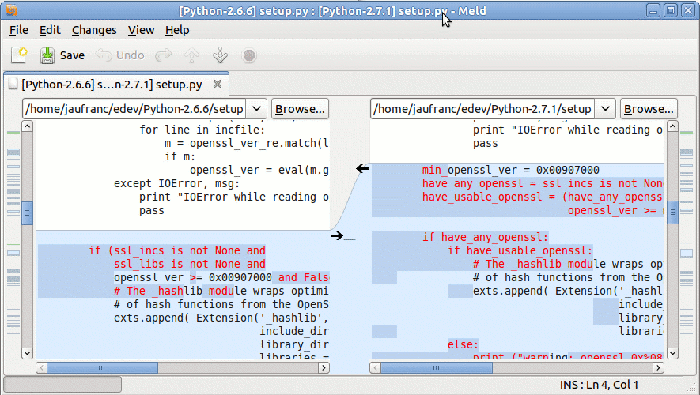Viewport: 700px width, 395px height.
Task: Click down arrow of right vertical scrollbar
Action: [672, 353]
